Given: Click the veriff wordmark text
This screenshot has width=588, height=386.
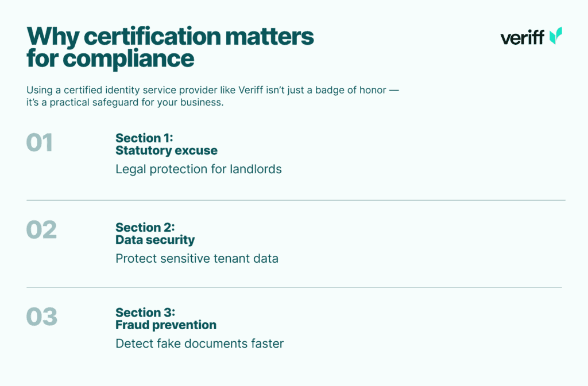Looking at the screenshot, I should point(521,37).
